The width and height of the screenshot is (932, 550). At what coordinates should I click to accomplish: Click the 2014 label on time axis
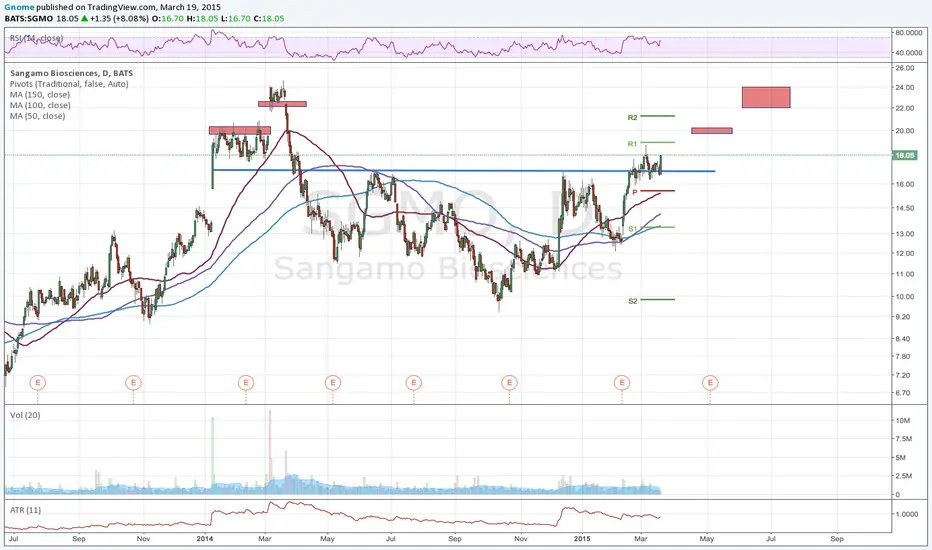pos(204,539)
